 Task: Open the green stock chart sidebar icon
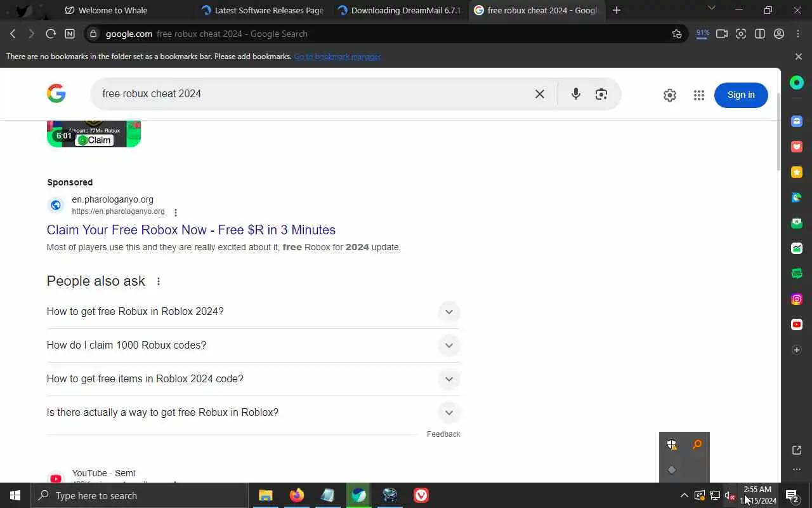tap(797, 248)
